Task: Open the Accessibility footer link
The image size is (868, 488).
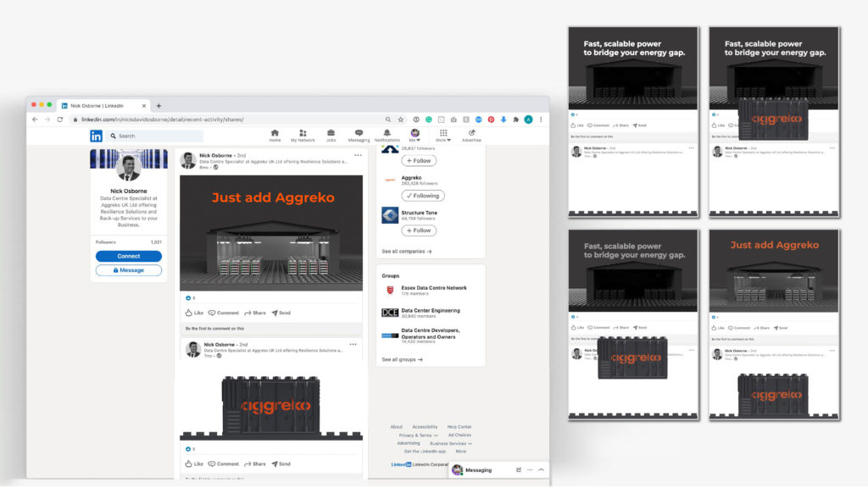Action: point(425,427)
